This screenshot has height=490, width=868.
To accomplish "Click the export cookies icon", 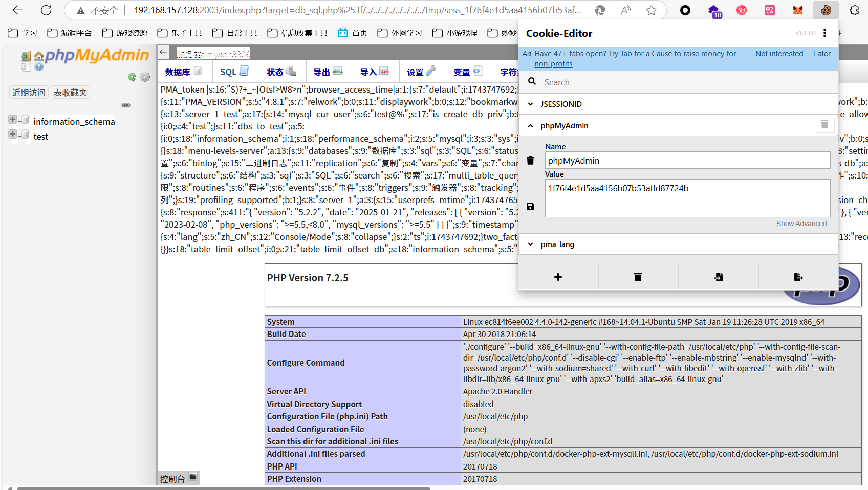I will click(x=798, y=277).
